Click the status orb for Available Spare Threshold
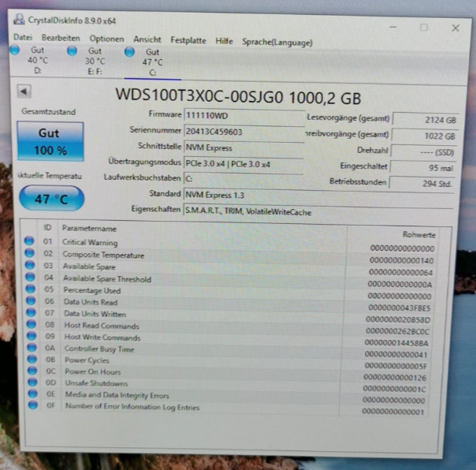Viewport: 476px width, 470px height. [30, 277]
